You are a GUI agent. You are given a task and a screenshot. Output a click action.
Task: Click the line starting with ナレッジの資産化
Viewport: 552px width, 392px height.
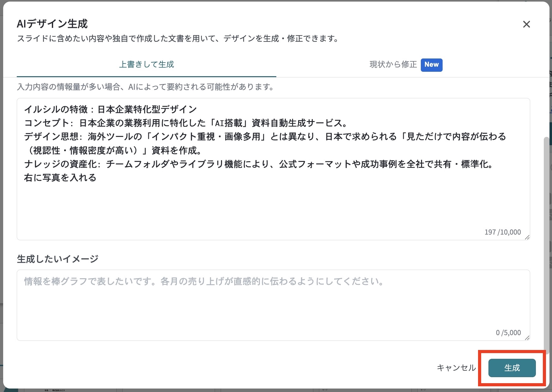tap(259, 164)
